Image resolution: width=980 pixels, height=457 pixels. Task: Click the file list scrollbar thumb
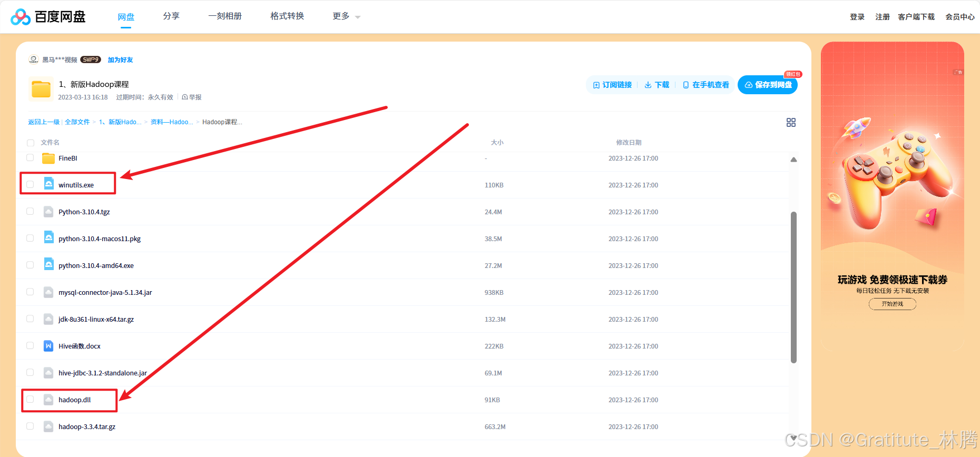(x=793, y=287)
